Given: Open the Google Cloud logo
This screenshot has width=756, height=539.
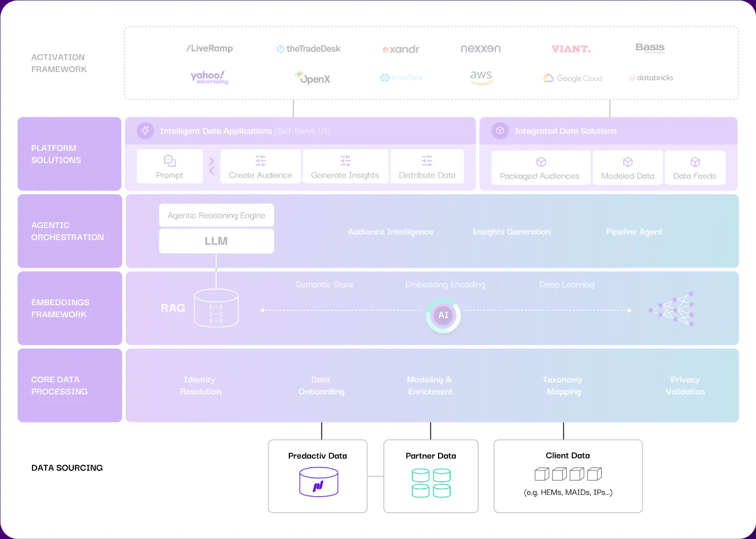Looking at the screenshot, I should (x=572, y=78).
